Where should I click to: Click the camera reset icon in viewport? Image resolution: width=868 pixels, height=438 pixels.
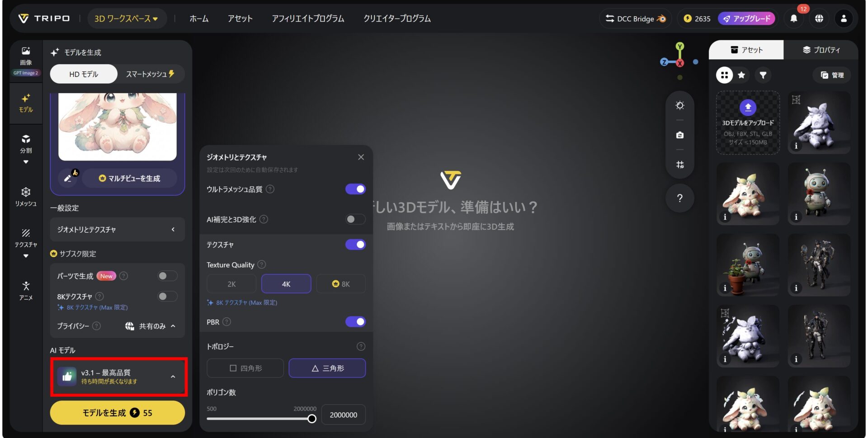point(680,135)
